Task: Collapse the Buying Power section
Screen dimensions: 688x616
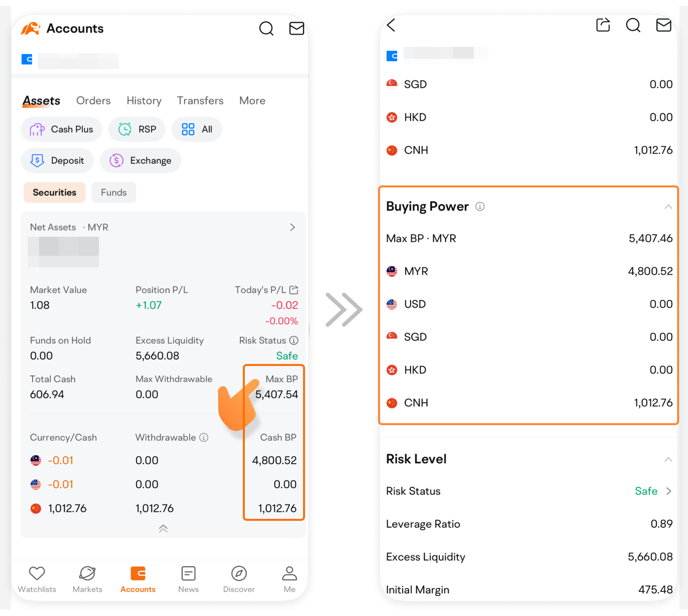Action: click(x=668, y=207)
